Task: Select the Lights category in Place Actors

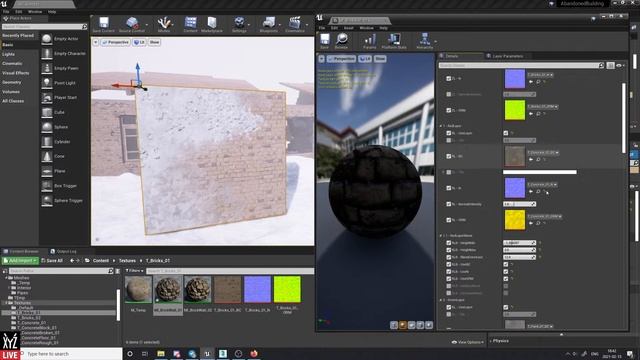Action: click(x=8, y=54)
